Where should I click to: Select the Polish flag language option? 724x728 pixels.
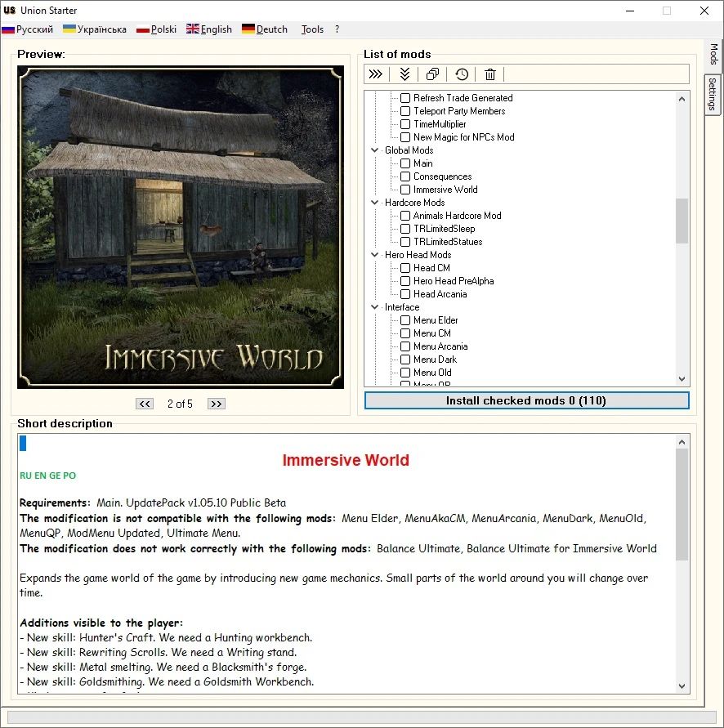pyautogui.click(x=143, y=29)
